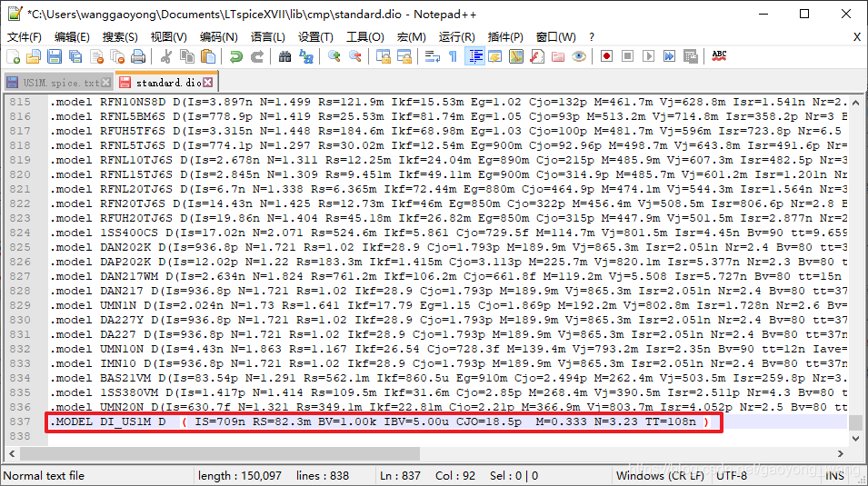
Task: Start recording a macro
Action: pyautogui.click(x=607, y=56)
